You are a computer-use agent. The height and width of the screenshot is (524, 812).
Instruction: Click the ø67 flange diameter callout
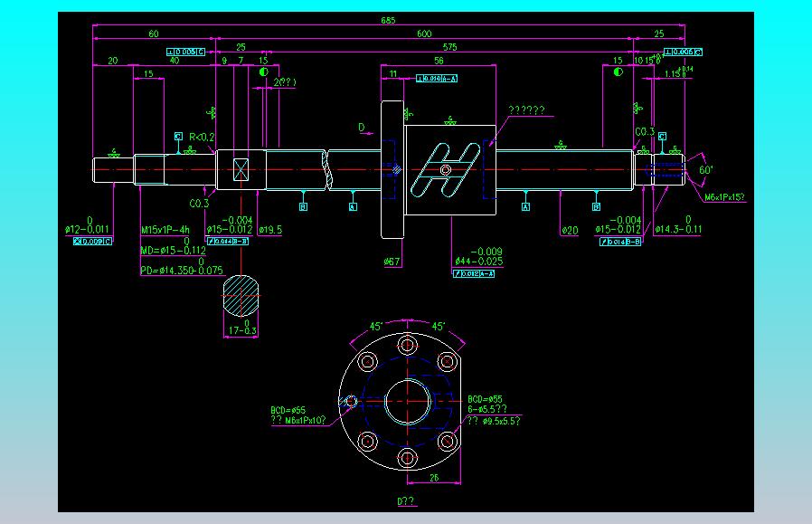click(392, 262)
